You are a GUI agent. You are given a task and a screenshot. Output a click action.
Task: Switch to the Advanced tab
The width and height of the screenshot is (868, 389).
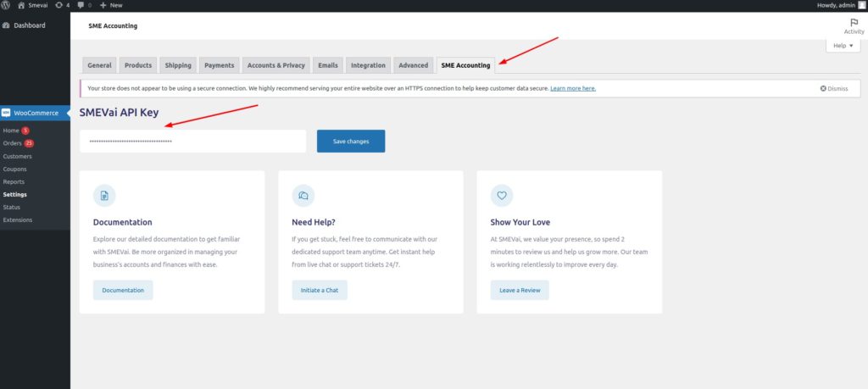[x=414, y=65]
